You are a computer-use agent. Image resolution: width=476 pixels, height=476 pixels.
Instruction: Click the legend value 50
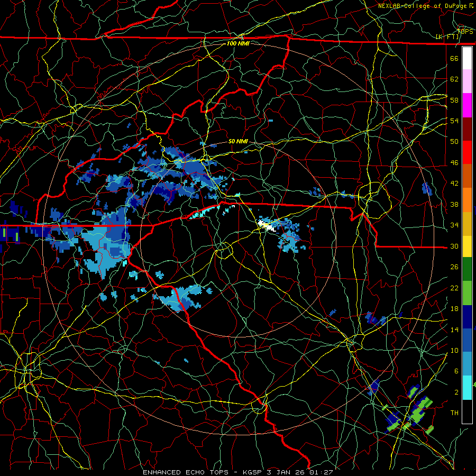point(454,142)
